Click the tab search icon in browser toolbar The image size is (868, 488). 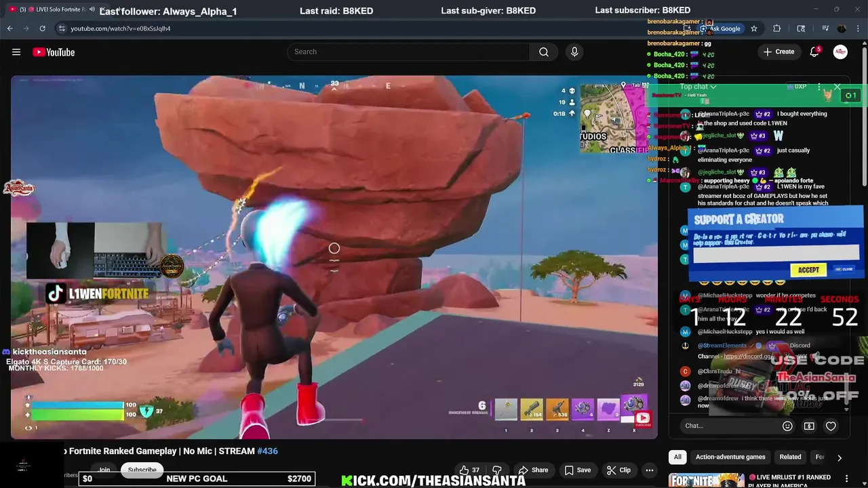click(801, 28)
